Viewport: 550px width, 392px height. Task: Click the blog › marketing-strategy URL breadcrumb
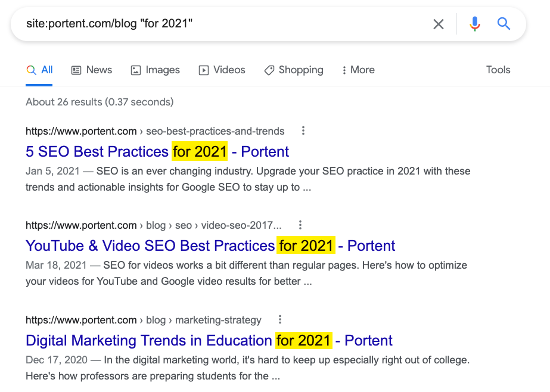tap(203, 320)
